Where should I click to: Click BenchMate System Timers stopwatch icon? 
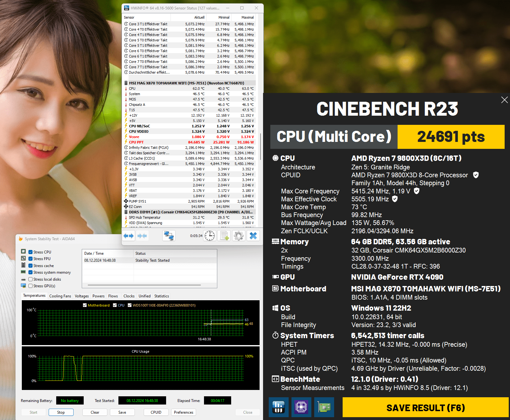[x=275, y=335]
